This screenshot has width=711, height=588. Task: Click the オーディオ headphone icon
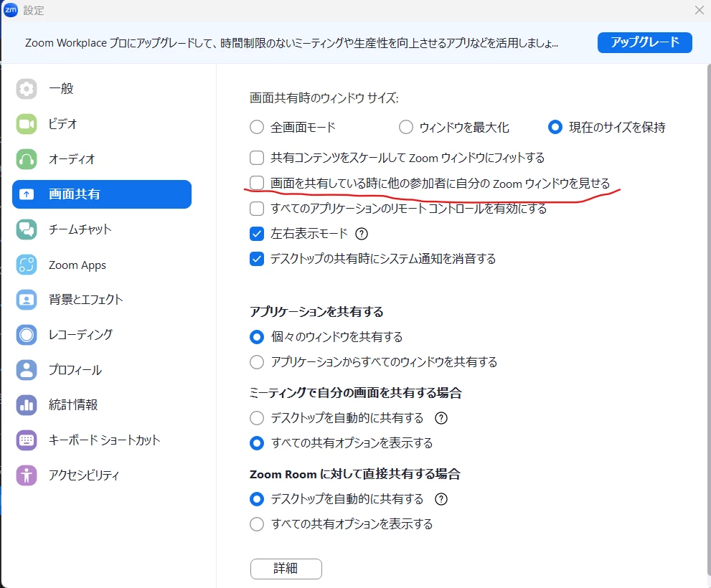tap(27, 159)
